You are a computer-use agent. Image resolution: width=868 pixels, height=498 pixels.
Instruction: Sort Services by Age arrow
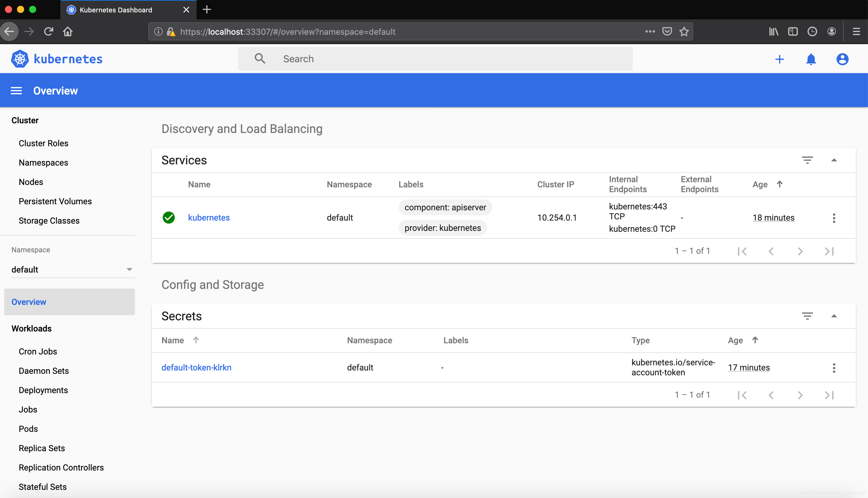[779, 184]
